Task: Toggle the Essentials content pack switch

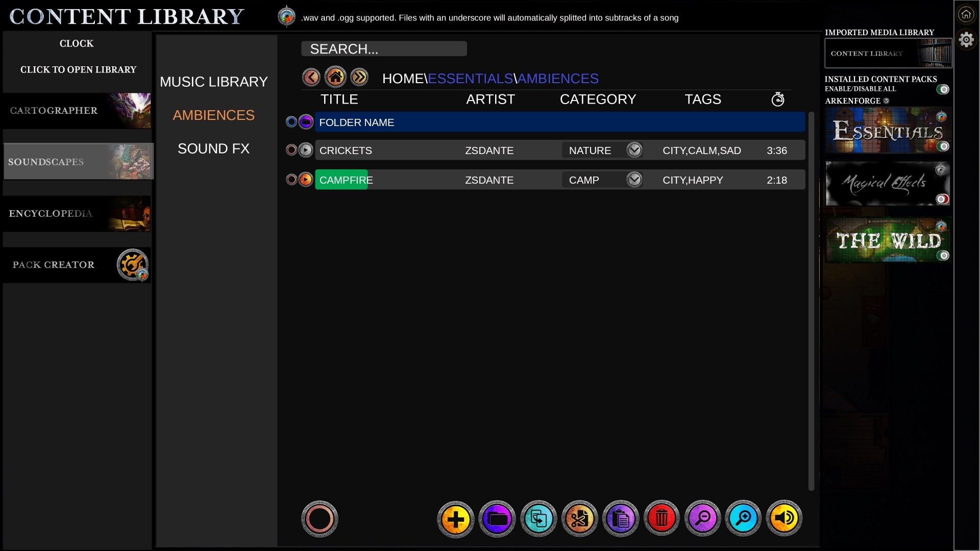Action: [x=943, y=146]
